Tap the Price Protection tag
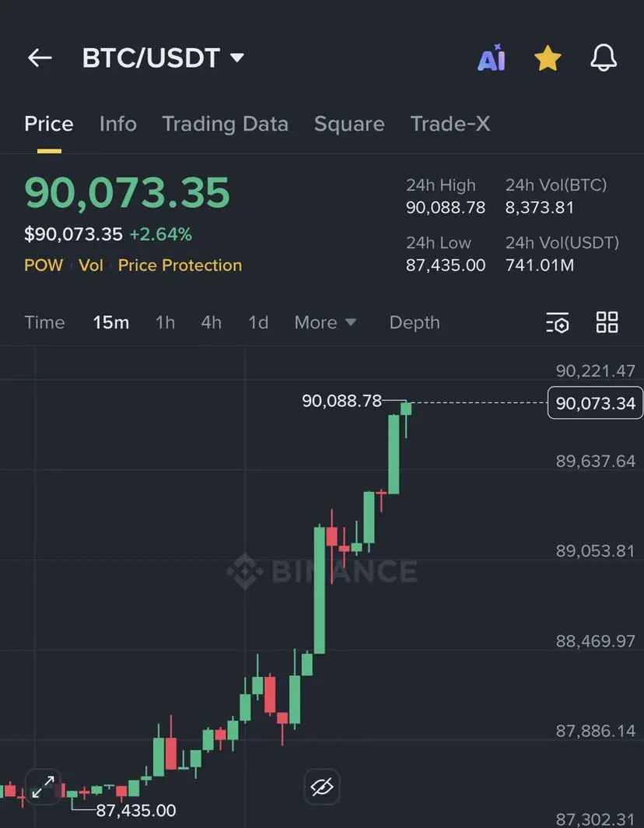Screen dimensions: 644x828 pyautogui.click(x=180, y=265)
